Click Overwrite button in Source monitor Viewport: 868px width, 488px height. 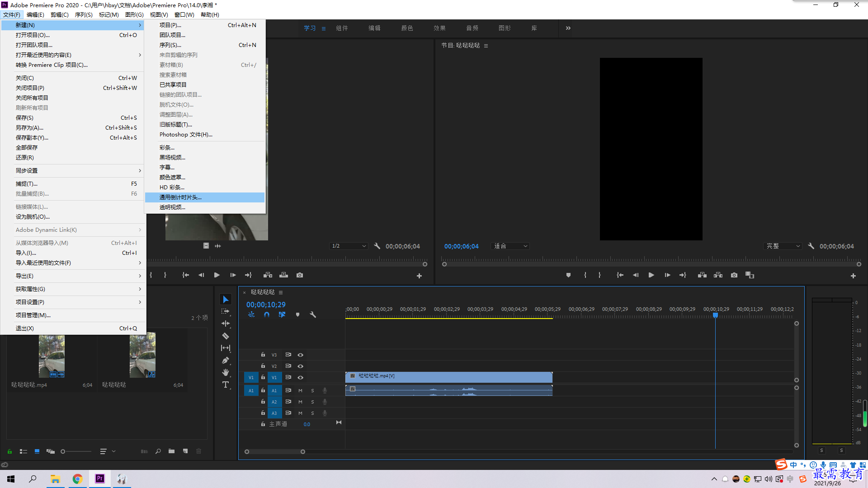[283, 275]
